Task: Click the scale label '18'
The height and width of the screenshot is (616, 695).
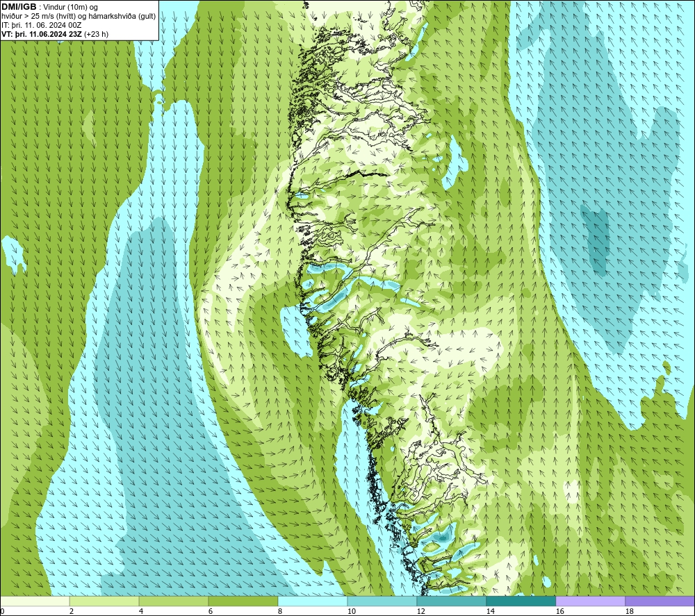Action: point(630,612)
